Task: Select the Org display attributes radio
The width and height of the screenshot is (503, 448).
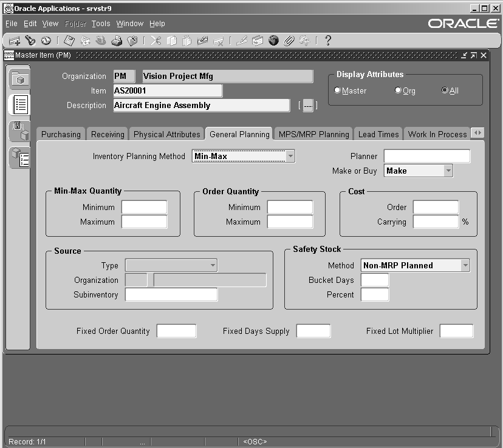Action: (x=398, y=90)
